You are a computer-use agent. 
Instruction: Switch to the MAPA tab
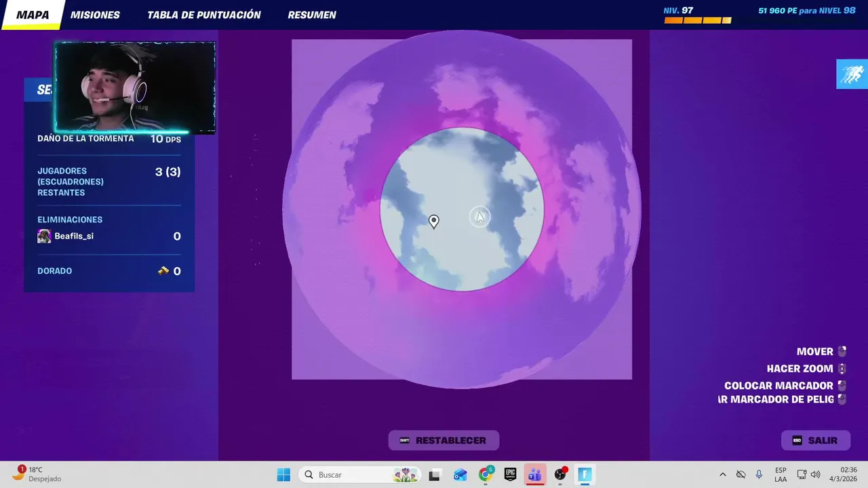(x=33, y=15)
